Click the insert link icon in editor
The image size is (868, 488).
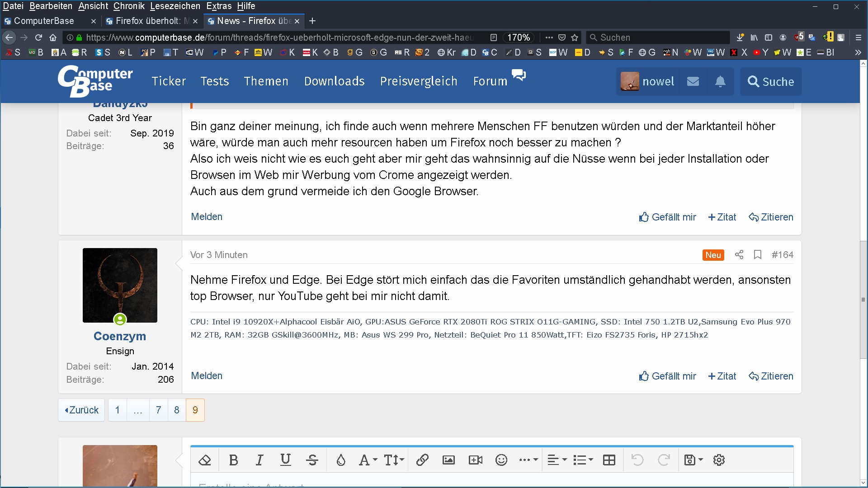[422, 460]
